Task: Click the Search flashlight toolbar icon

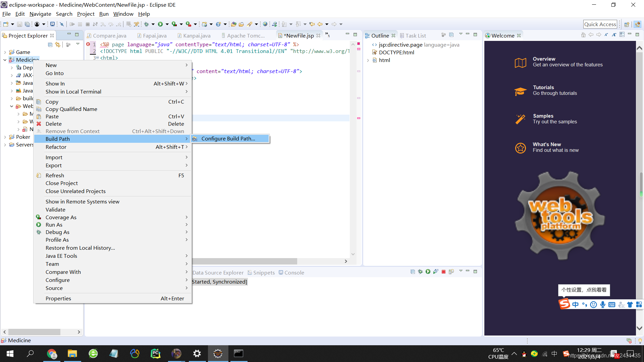Action: 250,24
